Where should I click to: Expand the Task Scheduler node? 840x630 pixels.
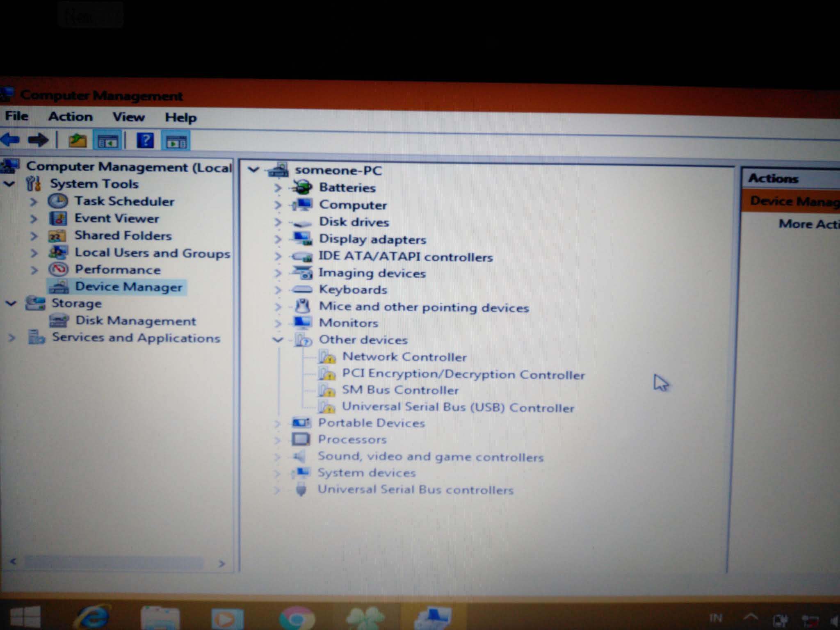tap(34, 201)
